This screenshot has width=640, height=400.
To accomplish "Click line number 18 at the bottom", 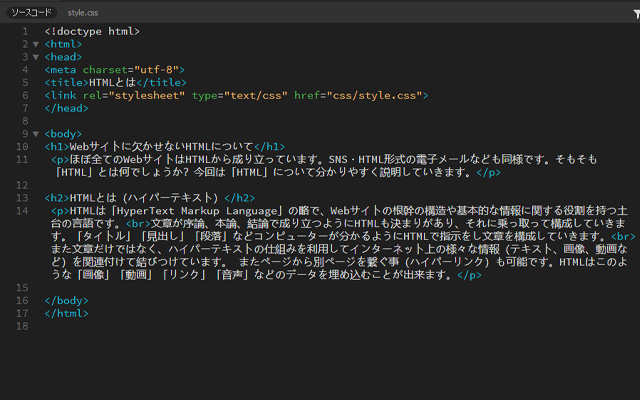I will [21, 326].
